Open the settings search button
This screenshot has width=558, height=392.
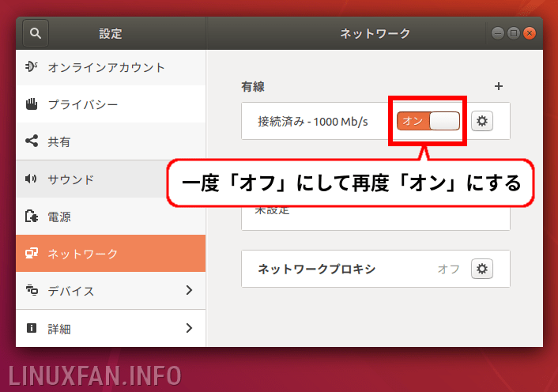tap(36, 33)
